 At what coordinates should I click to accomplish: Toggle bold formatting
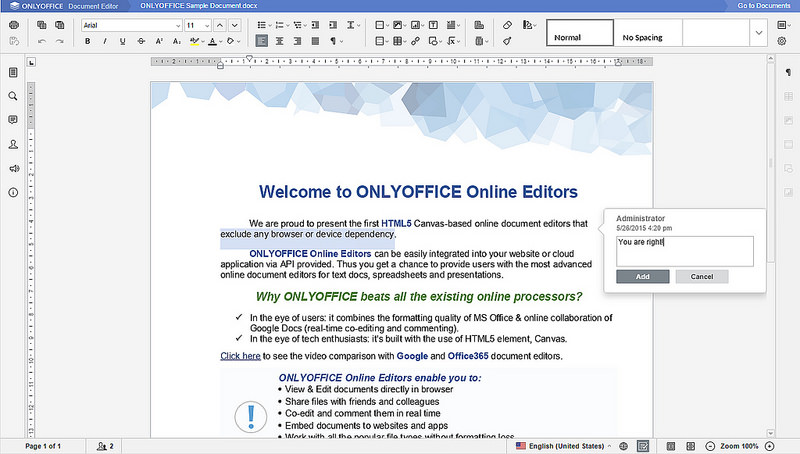(x=88, y=42)
